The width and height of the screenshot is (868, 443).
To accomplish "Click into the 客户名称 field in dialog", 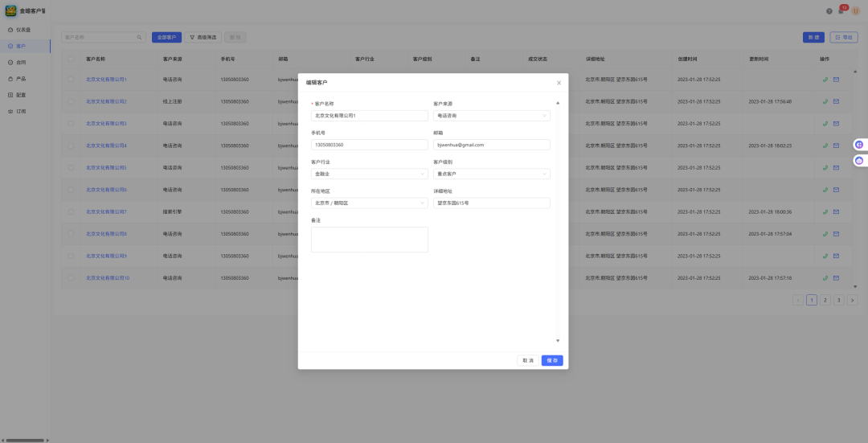I will [369, 116].
